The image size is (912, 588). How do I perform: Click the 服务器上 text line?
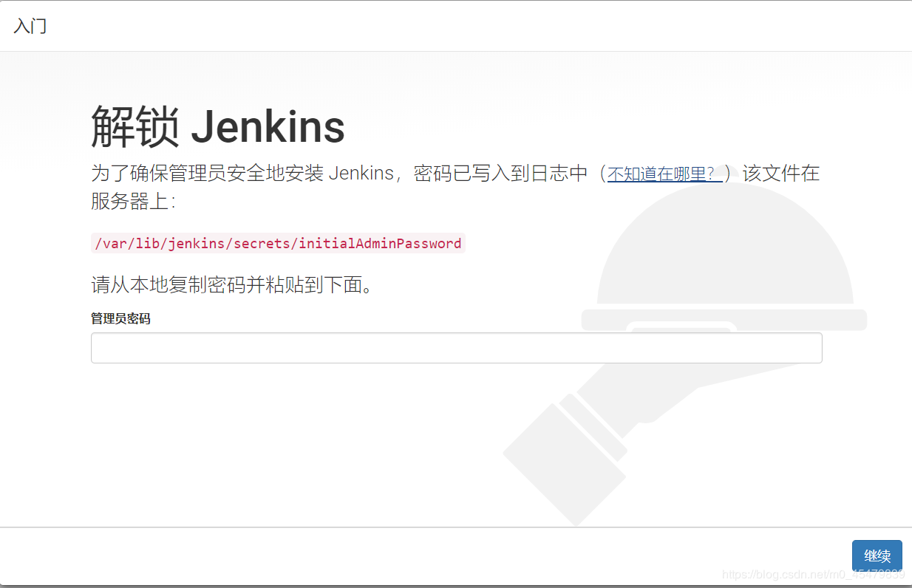pyautogui.click(x=134, y=201)
